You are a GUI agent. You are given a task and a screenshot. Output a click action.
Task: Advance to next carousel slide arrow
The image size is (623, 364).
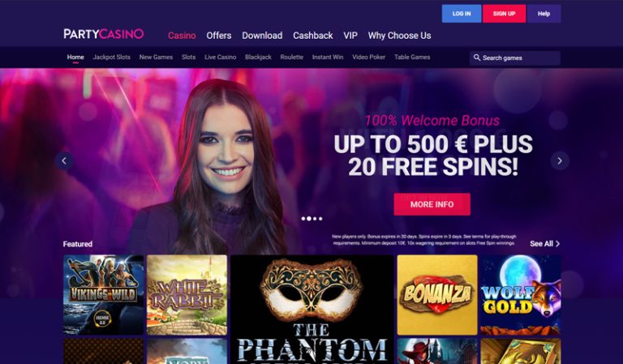[x=560, y=161]
